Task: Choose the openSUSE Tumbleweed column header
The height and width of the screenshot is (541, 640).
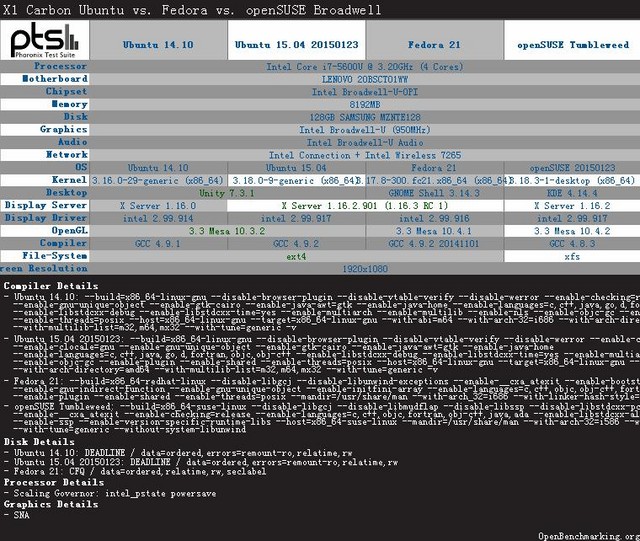Action: (x=571, y=45)
